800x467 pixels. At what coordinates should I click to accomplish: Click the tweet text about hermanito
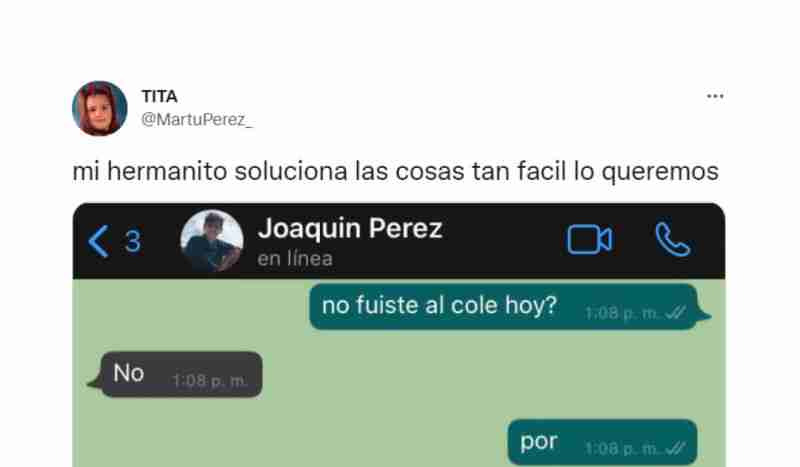point(395,171)
